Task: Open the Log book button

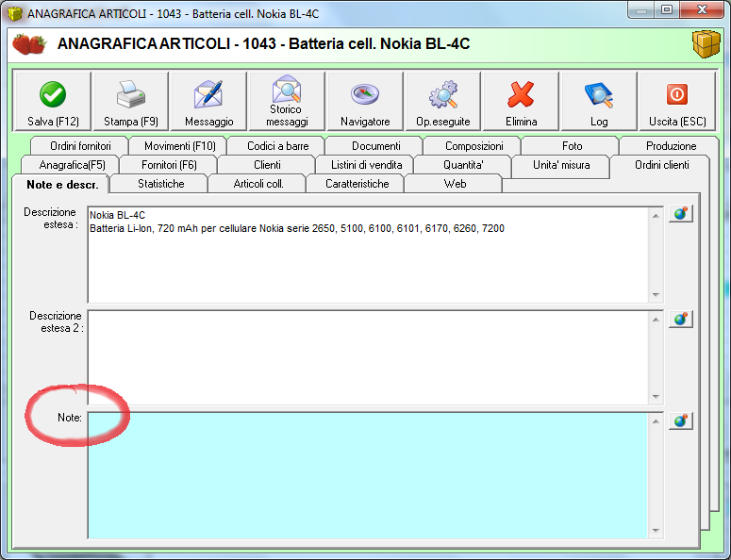Action: pos(599,102)
